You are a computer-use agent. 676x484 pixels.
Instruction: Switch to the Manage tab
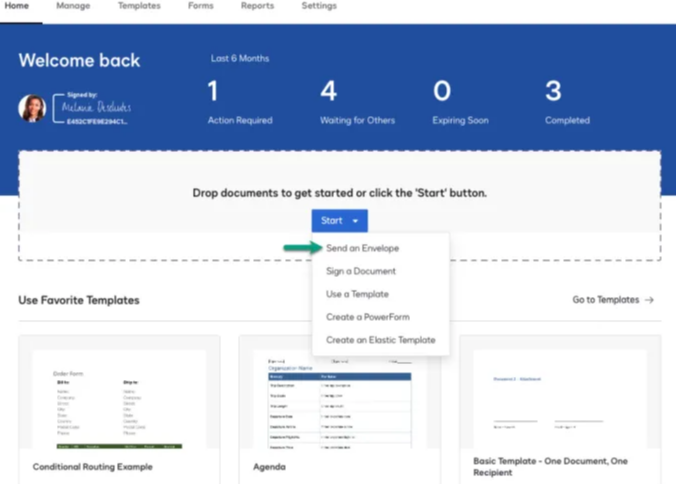coord(73,6)
